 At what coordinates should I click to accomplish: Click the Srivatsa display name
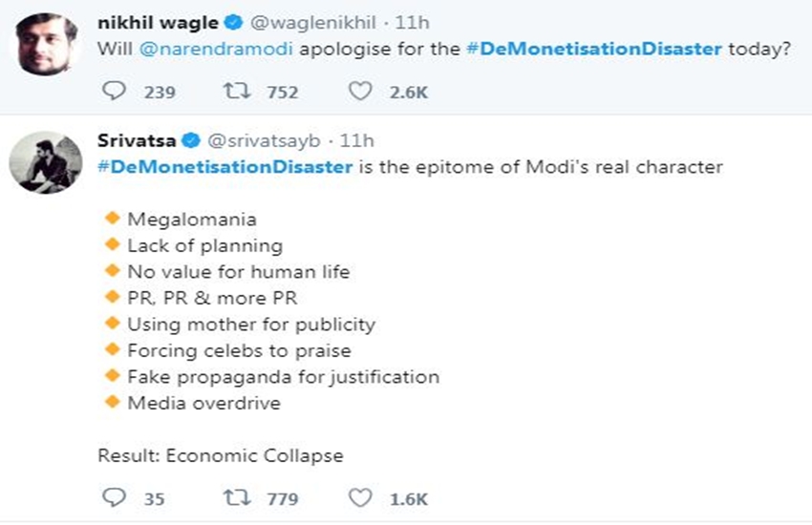[138, 140]
